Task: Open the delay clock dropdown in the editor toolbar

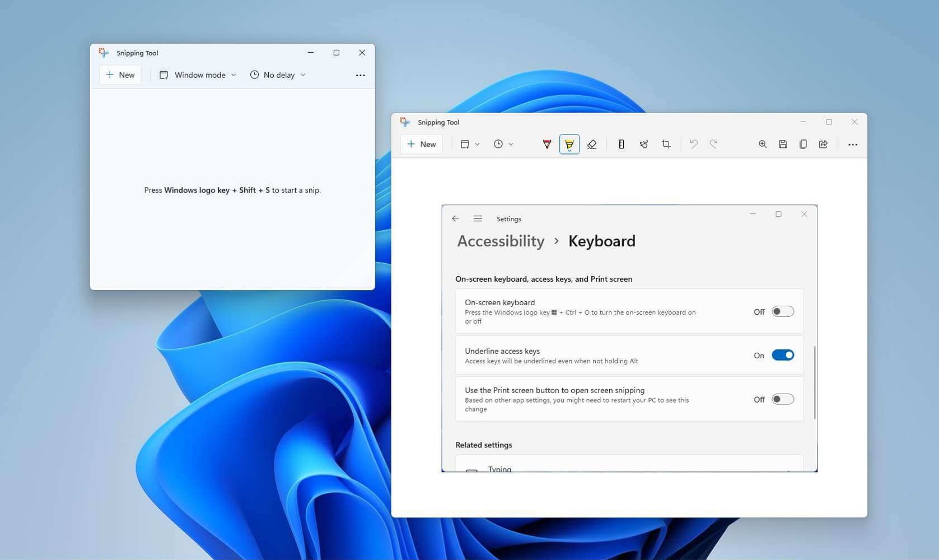Action: [x=503, y=144]
